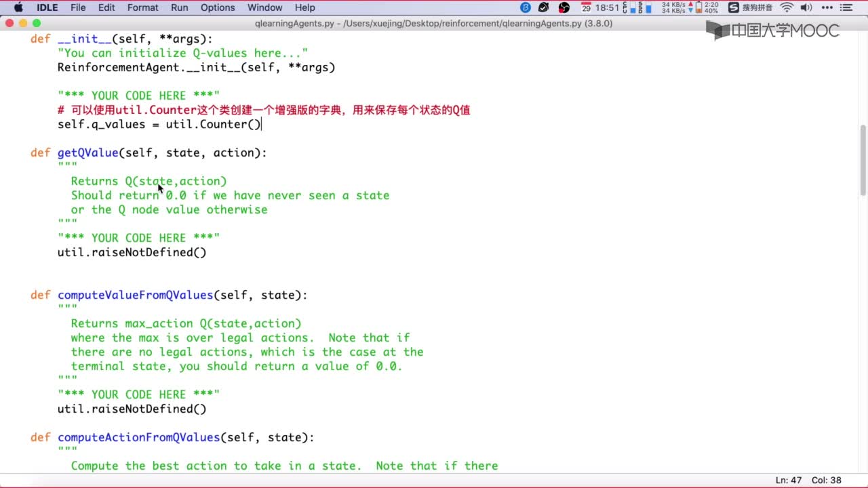Viewport: 868px width, 488px height.
Task: Click the computeActionFromQValues function name
Action: (x=138, y=437)
